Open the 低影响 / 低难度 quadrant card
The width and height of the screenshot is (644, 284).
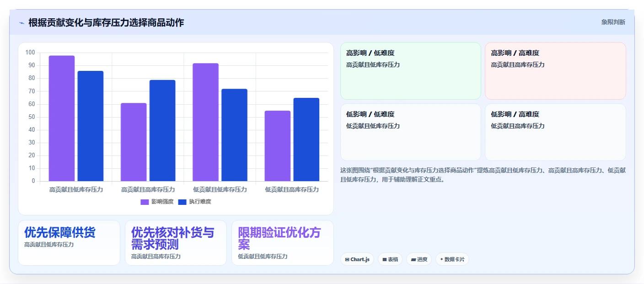(411, 132)
